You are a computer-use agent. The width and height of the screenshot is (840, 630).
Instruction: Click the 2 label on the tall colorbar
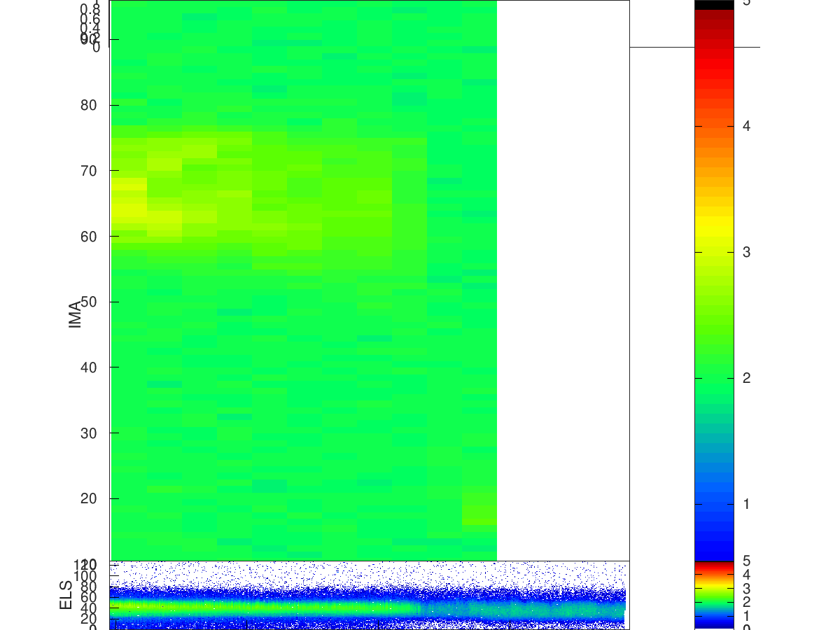[747, 378]
